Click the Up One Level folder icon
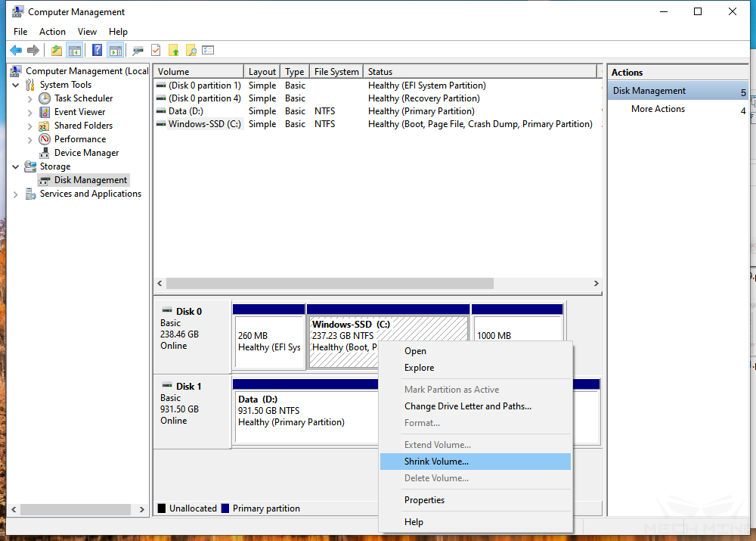Image resolution: width=756 pixels, height=541 pixels. coord(57,51)
